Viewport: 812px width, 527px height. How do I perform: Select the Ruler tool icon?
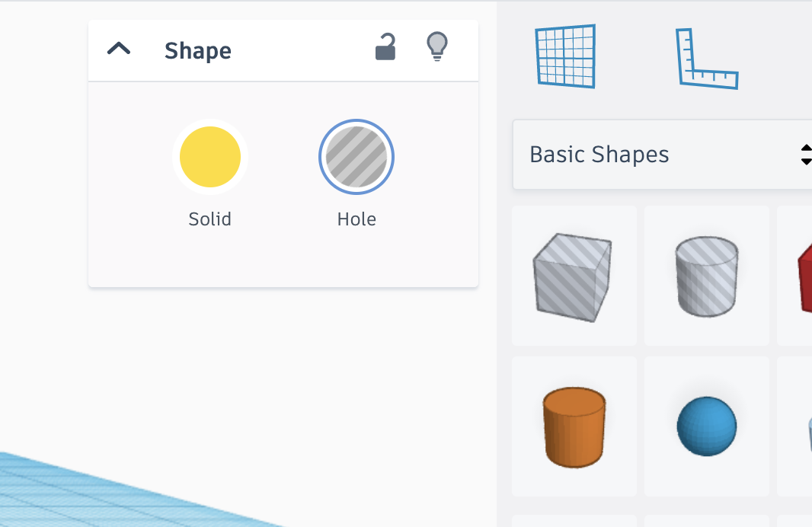[706, 59]
